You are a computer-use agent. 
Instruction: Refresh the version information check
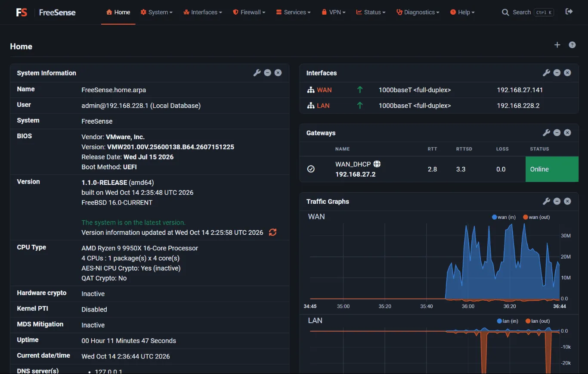pyautogui.click(x=272, y=232)
